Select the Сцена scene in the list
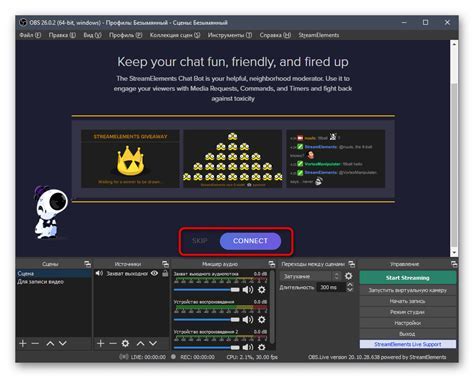The image size is (474, 378). click(54, 273)
